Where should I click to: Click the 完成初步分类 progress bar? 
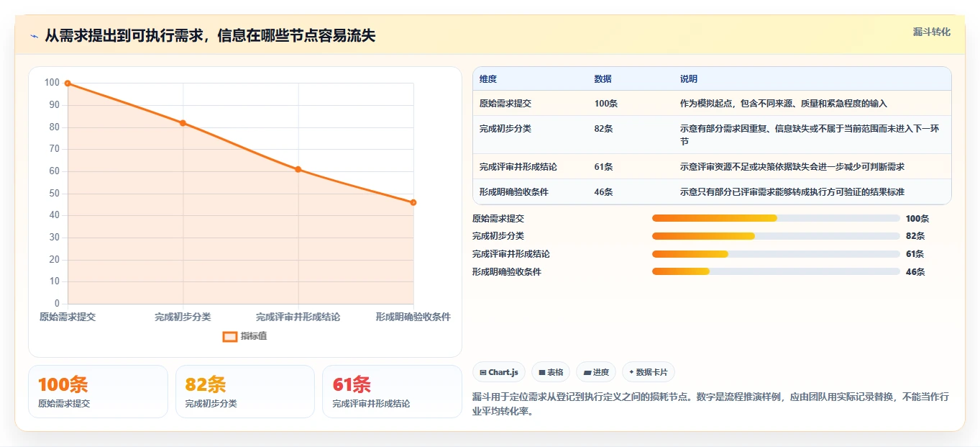point(776,236)
